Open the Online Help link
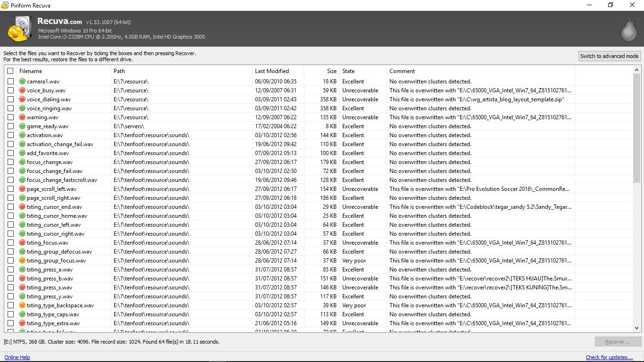Image resolution: width=644 pixels, height=362 pixels. (17, 357)
